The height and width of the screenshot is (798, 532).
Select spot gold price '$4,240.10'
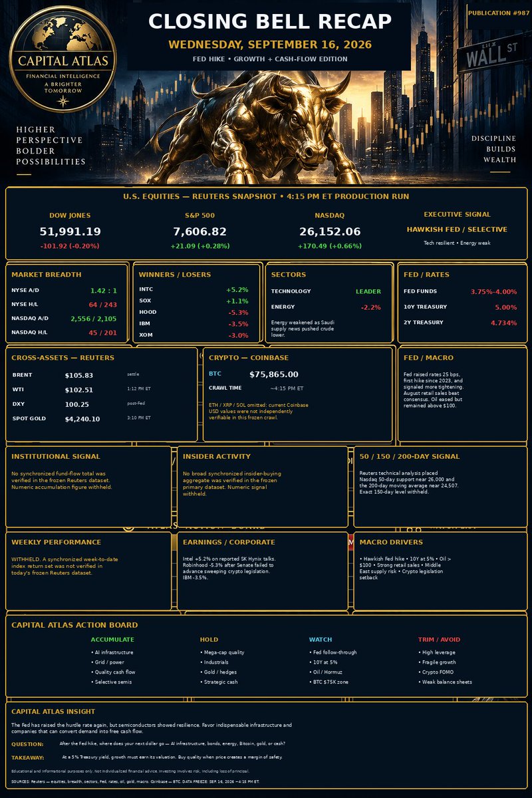pos(82,419)
